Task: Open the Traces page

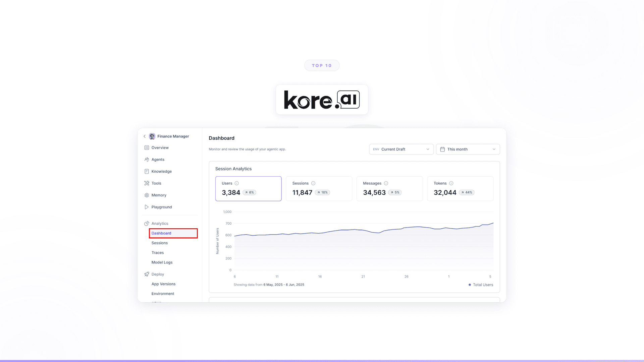Action: click(157, 252)
